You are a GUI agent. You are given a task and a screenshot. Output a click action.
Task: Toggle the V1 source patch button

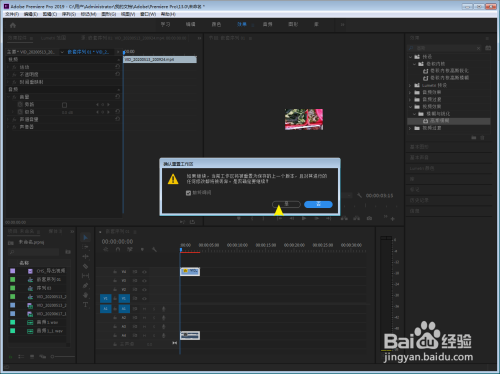[x=105, y=298]
